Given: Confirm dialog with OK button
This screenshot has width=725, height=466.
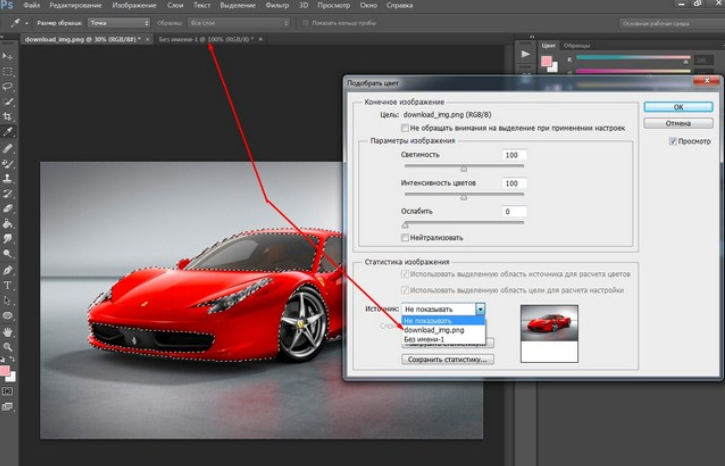Looking at the screenshot, I should click(x=678, y=107).
